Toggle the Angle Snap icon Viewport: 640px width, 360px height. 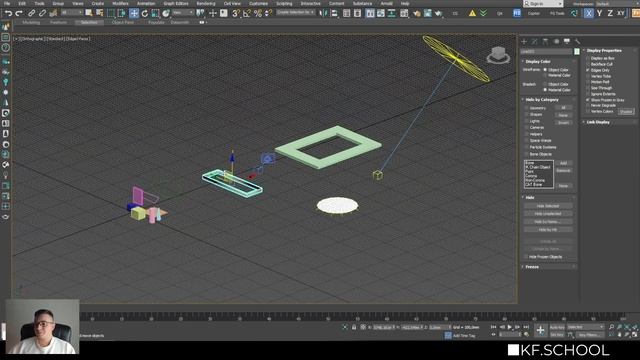coord(247,13)
